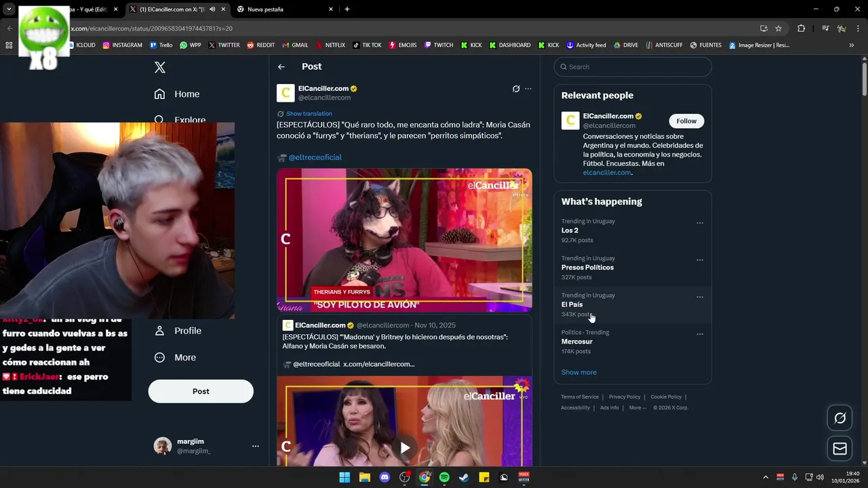Click the X search field
This screenshot has height=488, width=868.
click(x=633, y=66)
